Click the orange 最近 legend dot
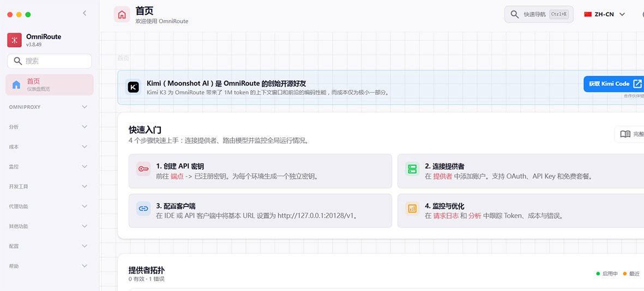This screenshot has width=644, height=291. (625, 274)
